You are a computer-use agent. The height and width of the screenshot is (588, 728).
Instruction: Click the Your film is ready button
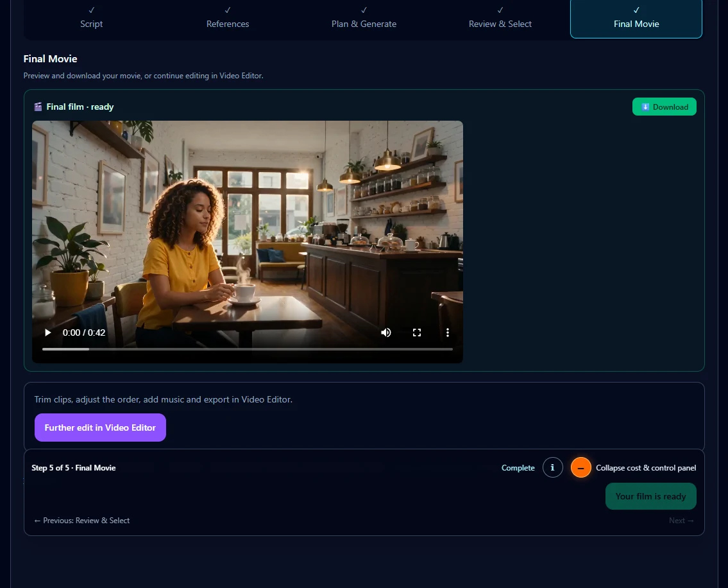[x=650, y=496]
